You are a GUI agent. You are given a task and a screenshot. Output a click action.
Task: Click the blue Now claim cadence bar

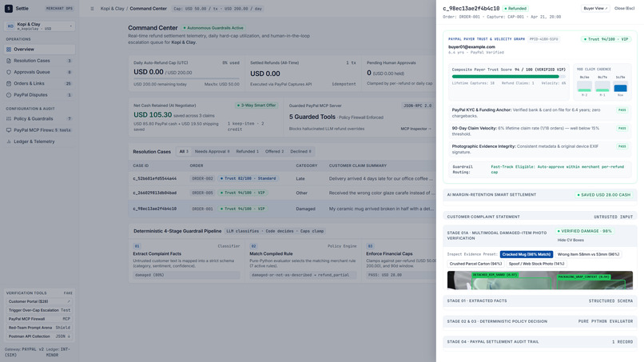click(620, 86)
